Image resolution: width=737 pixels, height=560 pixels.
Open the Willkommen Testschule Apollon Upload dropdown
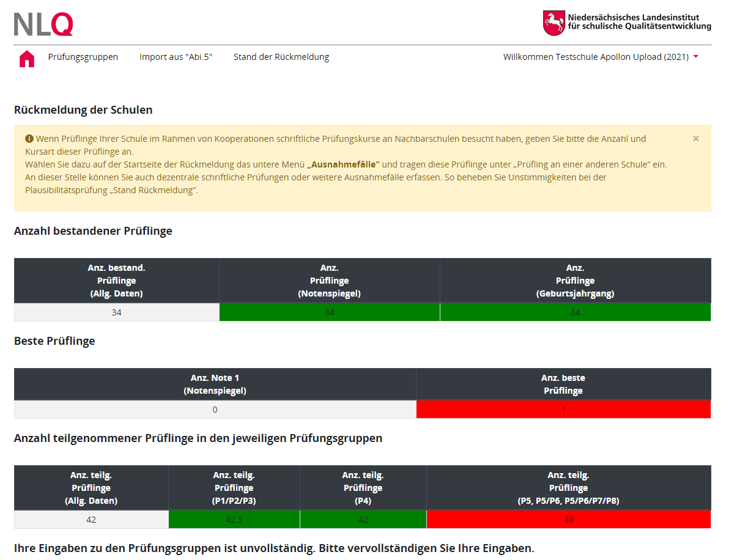click(x=601, y=57)
